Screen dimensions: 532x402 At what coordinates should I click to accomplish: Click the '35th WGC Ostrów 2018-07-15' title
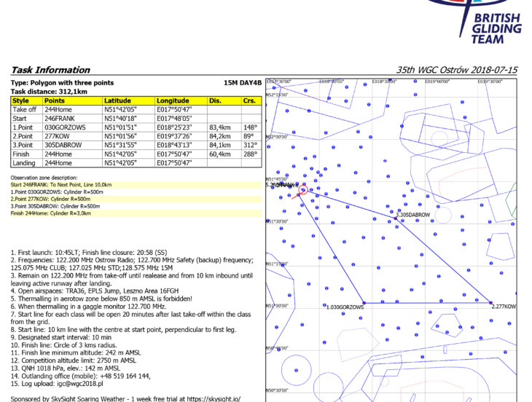click(x=457, y=70)
